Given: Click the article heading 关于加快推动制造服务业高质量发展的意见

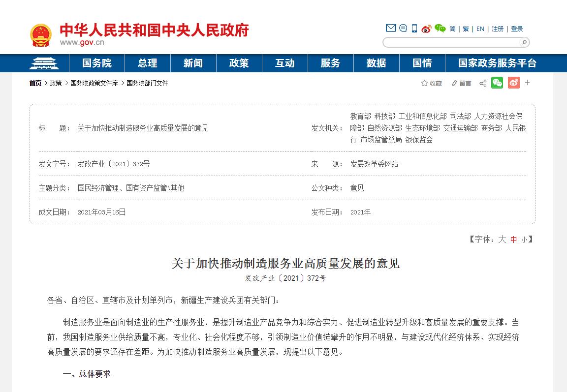Looking at the screenshot, I should [x=285, y=263].
